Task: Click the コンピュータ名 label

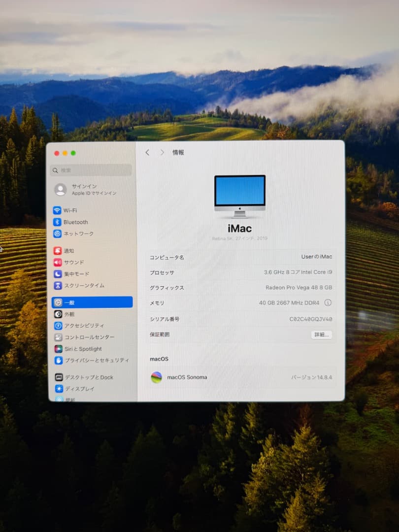Action: click(x=167, y=258)
